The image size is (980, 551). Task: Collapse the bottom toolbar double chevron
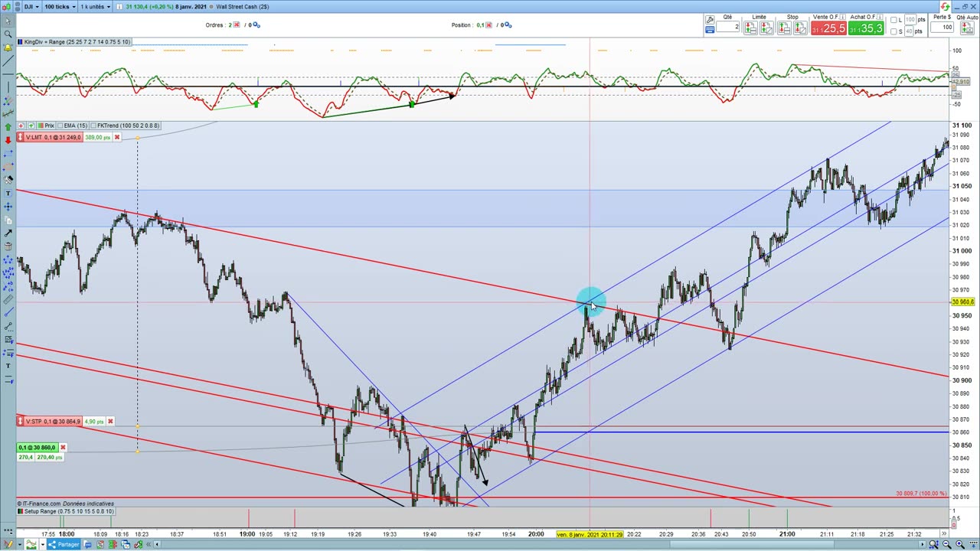point(149,544)
